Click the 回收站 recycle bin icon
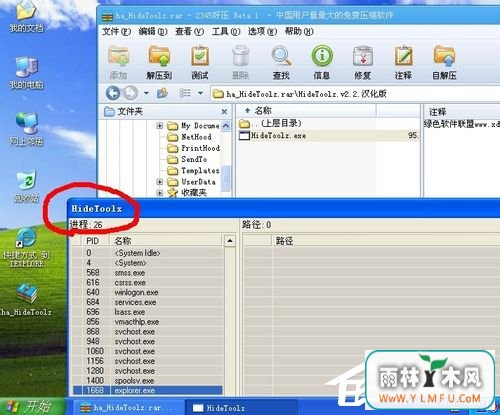 (x=26, y=187)
